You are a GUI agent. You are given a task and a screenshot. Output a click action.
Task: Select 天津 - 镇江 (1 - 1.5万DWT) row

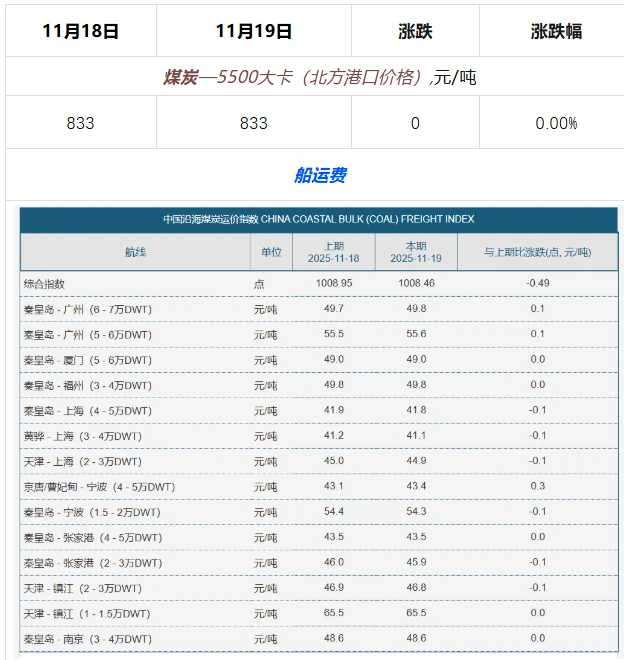click(x=319, y=613)
